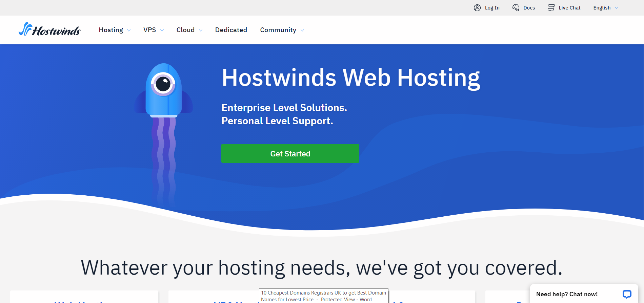644x303 pixels.
Task: Click the Personal Level Support text
Action: (x=277, y=121)
